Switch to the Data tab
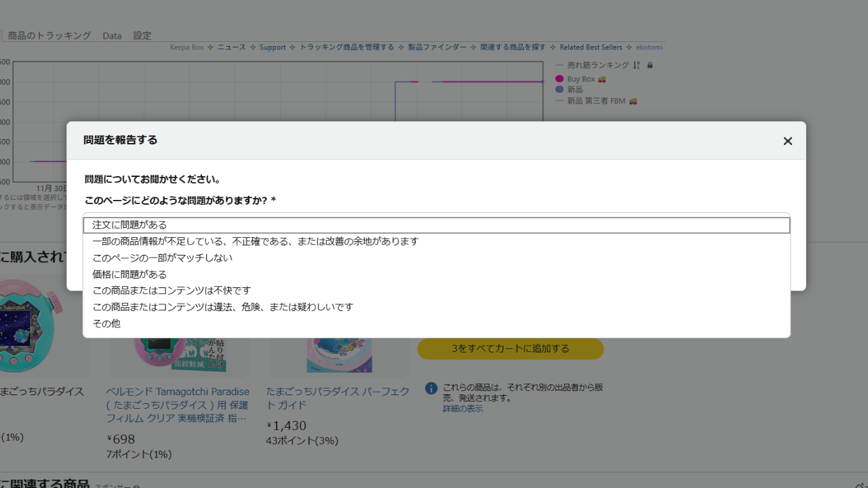 112,36
